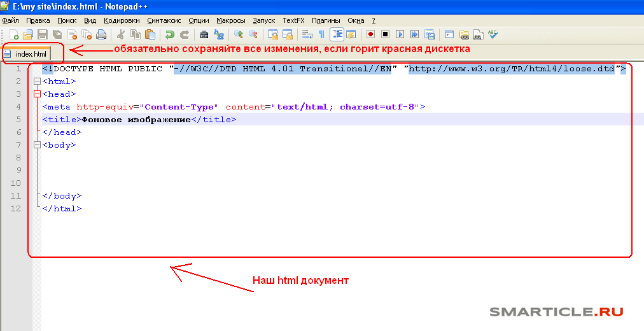Collapse the body tag fold marker

tap(37, 145)
